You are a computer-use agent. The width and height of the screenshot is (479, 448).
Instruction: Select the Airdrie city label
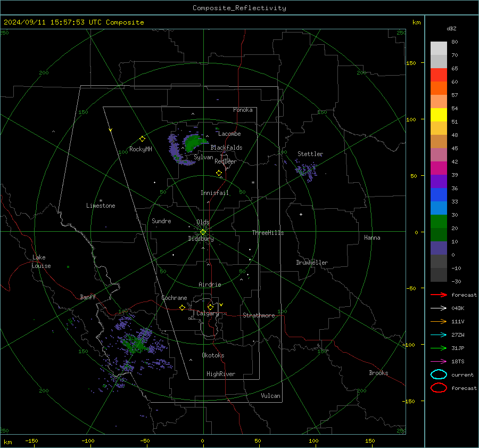[x=210, y=284]
